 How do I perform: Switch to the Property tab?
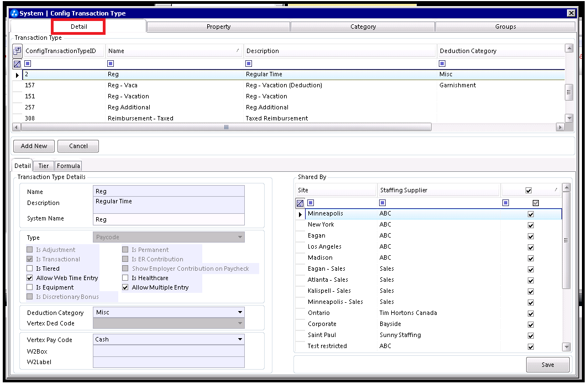click(x=219, y=27)
